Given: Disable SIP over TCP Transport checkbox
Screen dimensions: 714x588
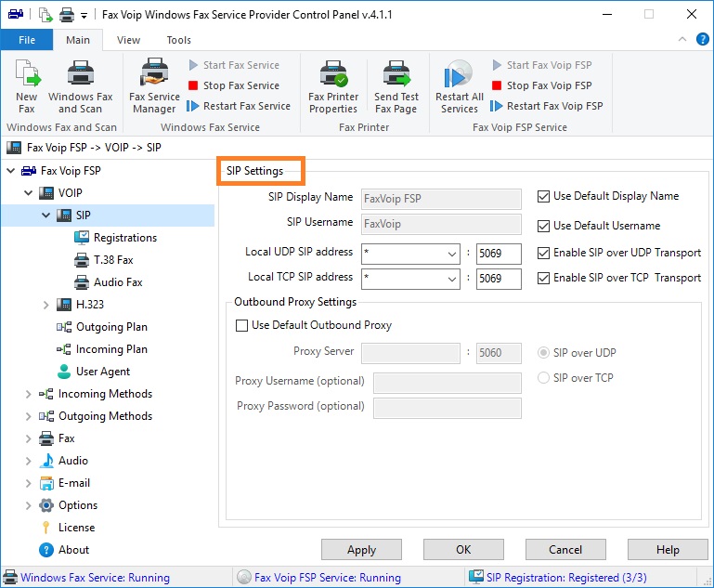Looking at the screenshot, I should click(x=543, y=278).
